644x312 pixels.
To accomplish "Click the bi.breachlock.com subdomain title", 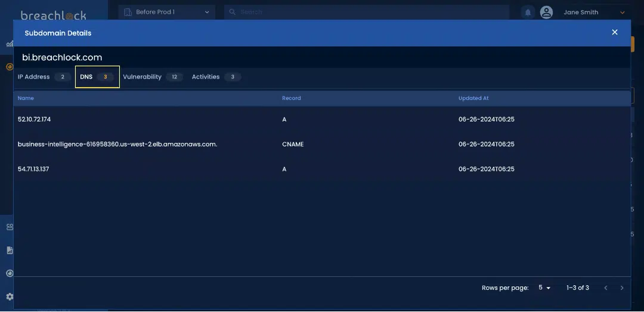I will click(x=62, y=57).
